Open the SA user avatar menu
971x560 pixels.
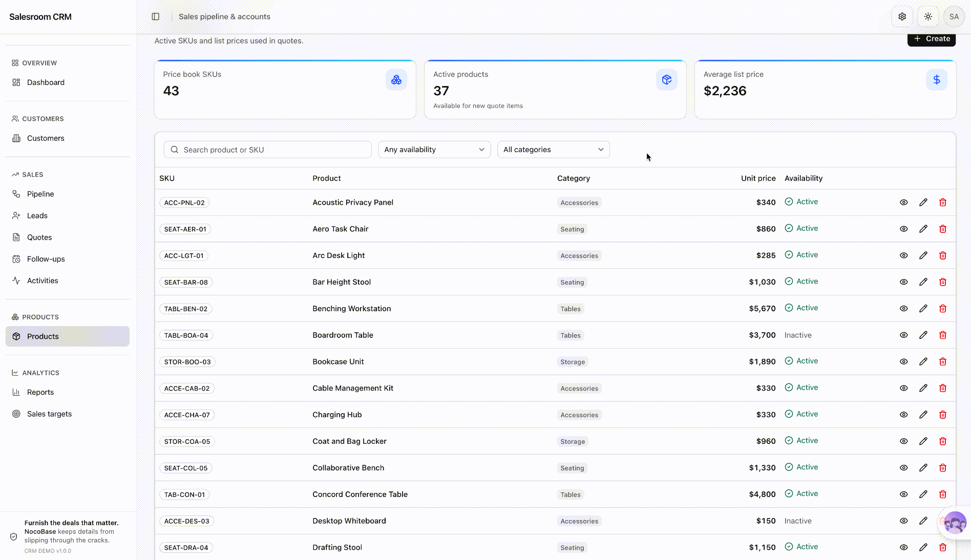(954, 16)
